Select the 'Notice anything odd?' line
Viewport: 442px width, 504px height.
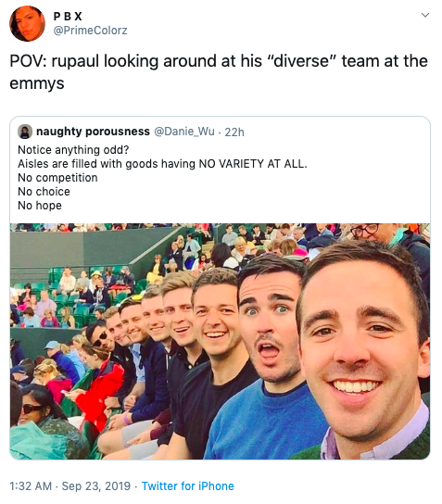pyautogui.click(x=73, y=150)
